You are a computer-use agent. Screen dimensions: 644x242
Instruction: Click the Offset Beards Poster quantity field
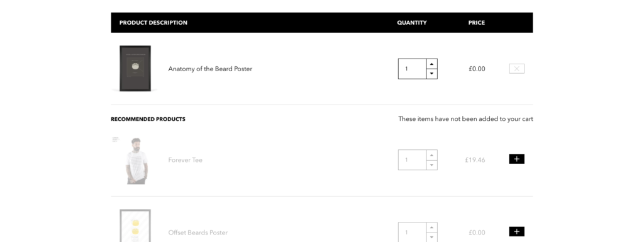coord(412,232)
